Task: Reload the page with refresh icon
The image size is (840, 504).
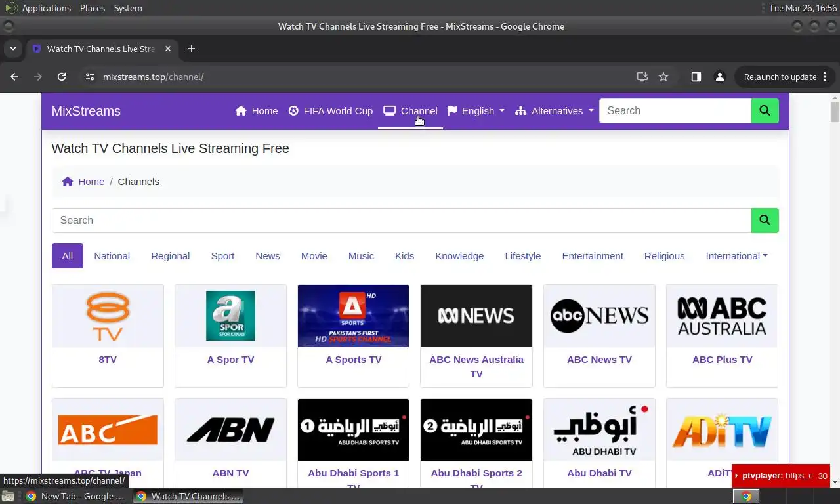Action: (x=62, y=77)
